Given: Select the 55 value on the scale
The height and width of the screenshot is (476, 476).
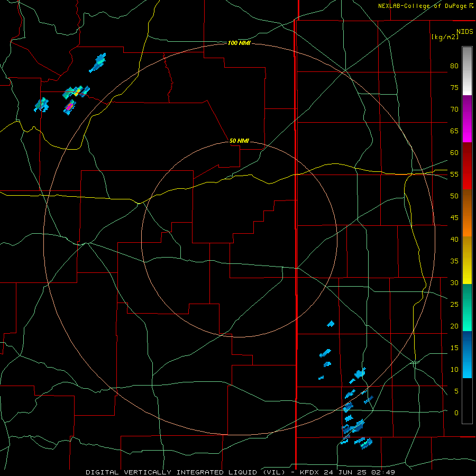Looking at the screenshot, I should click(454, 174).
